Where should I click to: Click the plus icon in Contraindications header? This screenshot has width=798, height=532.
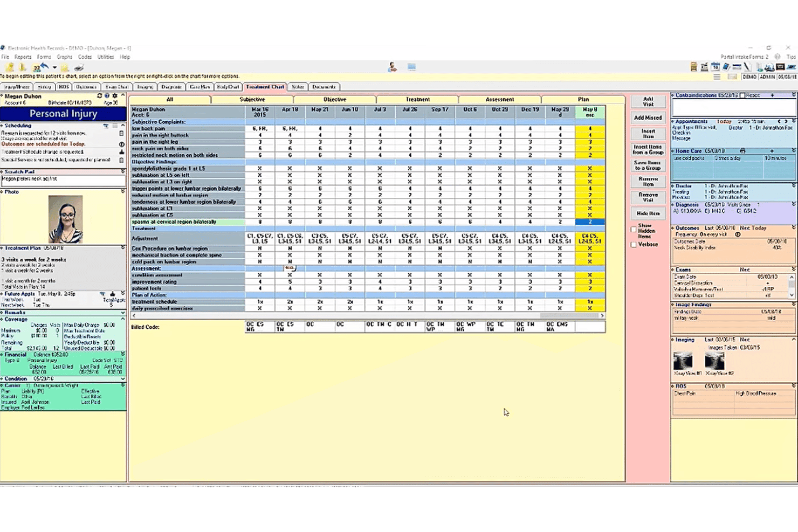click(x=772, y=95)
